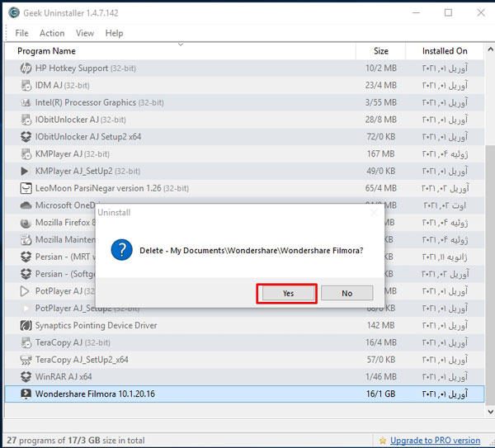
Task: Select the IObitUnlocker AJ Setup2 x64 row text
Action: point(88,137)
